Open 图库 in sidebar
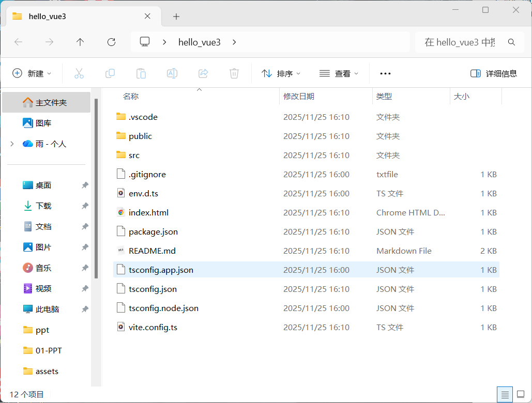Screen dimensions: 532x403 click(x=47, y=123)
